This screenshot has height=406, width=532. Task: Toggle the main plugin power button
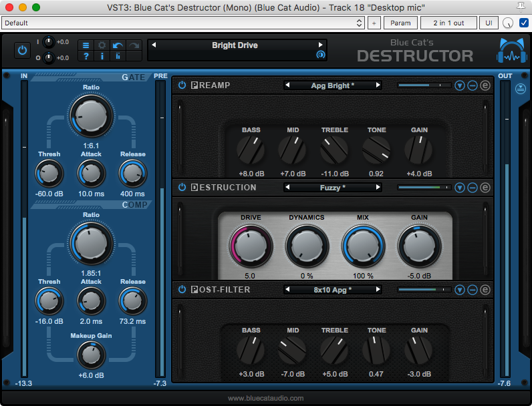(x=23, y=50)
